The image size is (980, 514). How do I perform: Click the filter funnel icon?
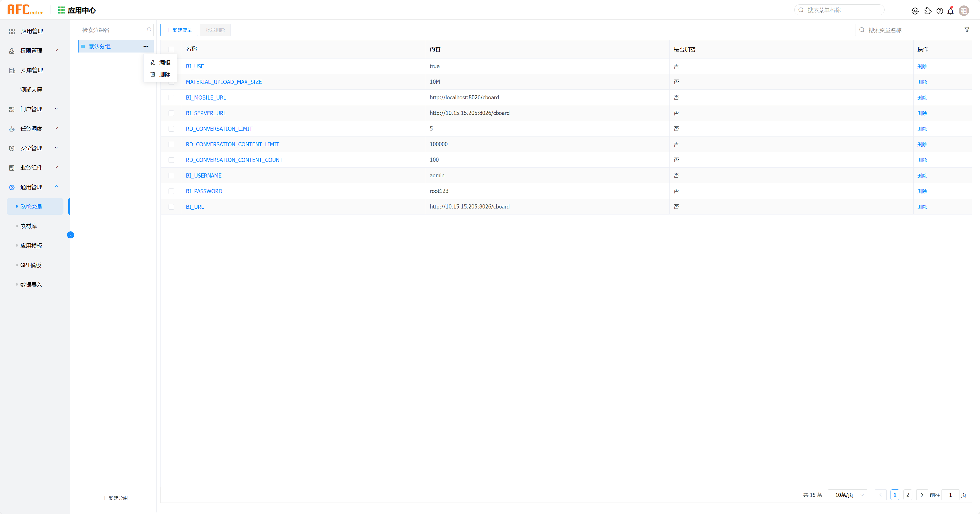pyautogui.click(x=967, y=30)
